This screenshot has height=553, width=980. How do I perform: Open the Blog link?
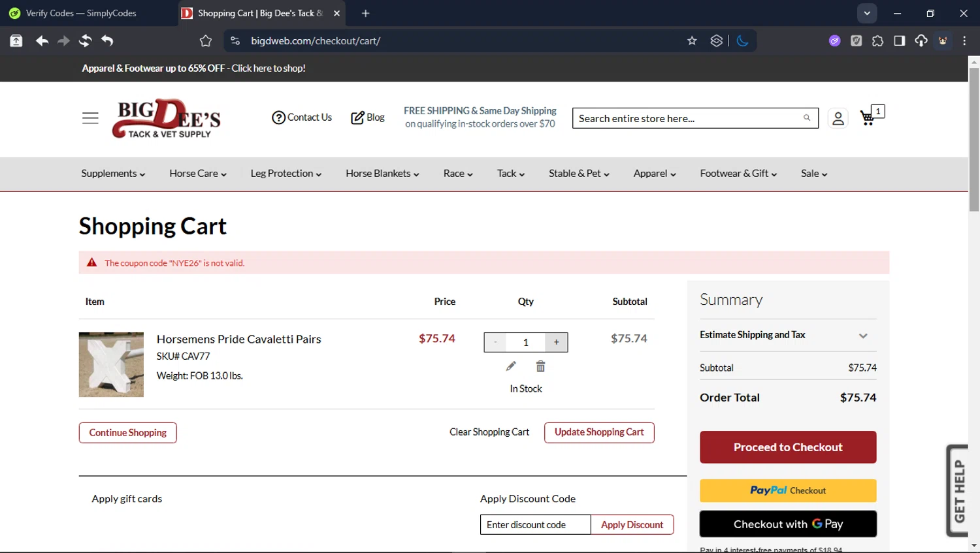[368, 118]
